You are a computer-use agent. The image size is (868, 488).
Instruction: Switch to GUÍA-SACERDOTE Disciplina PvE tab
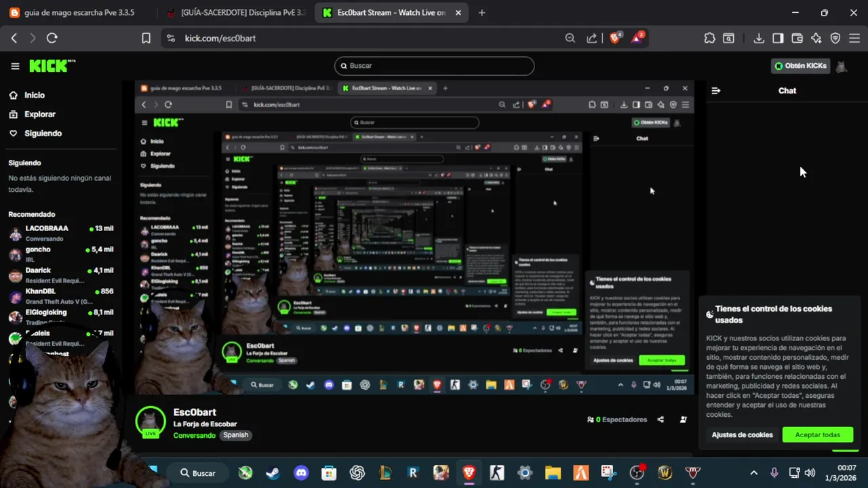(235, 12)
